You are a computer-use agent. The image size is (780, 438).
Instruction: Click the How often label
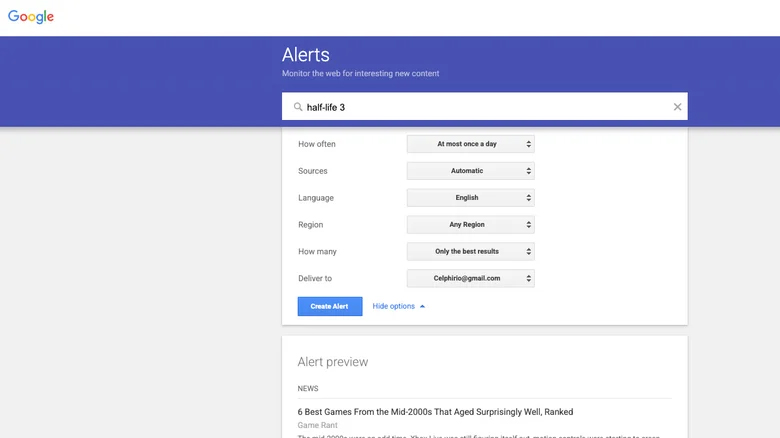point(317,144)
